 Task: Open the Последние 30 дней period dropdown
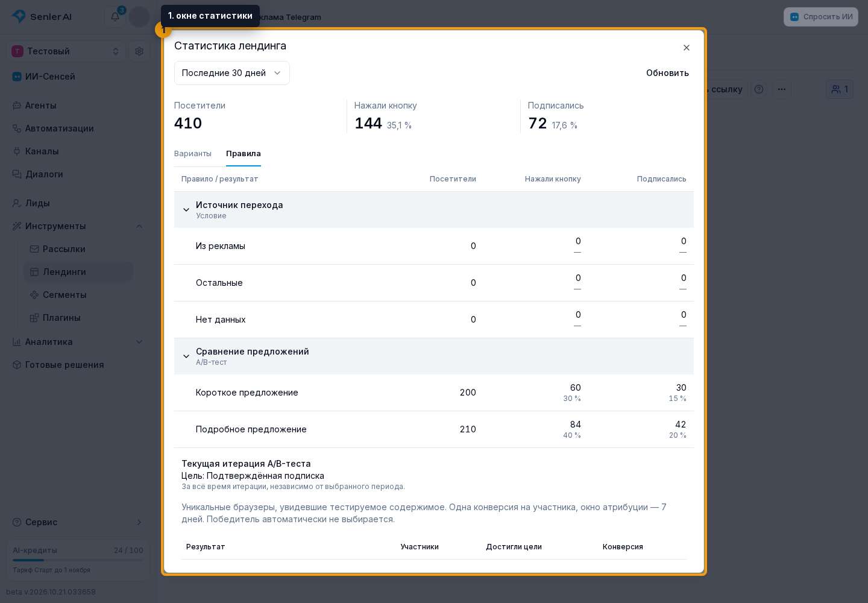[231, 73]
